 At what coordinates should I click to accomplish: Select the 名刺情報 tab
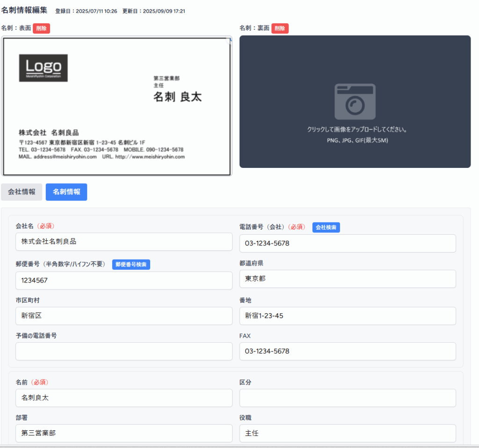click(x=66, y=192)
